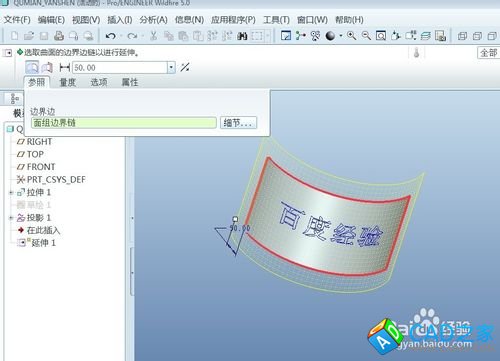Open the selection box tool dropdown arrow
The image size is (500, 361).
click(x=268, y=36)
